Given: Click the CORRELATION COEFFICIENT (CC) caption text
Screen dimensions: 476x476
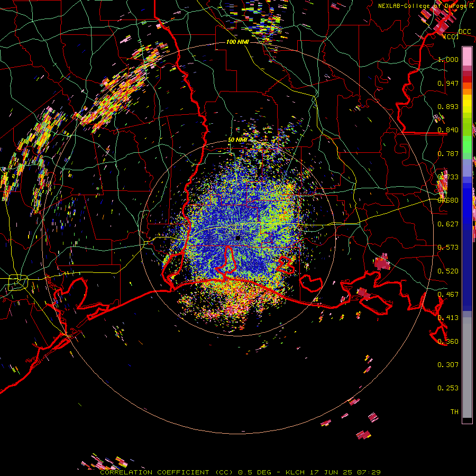Looking at the screenshot, I should point(167,472).
